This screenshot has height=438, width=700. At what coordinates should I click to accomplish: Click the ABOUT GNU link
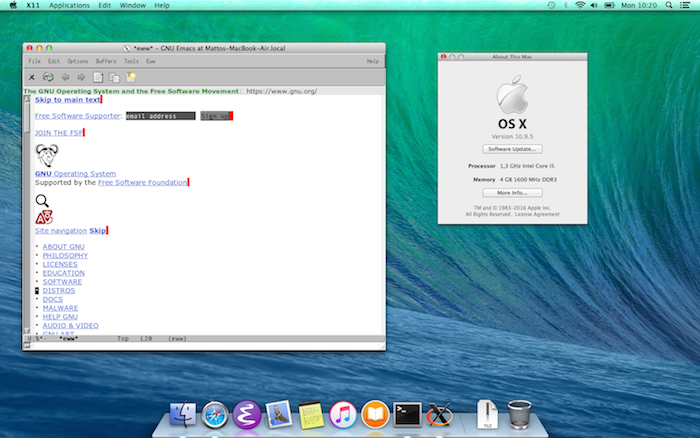tap(63, 246)
